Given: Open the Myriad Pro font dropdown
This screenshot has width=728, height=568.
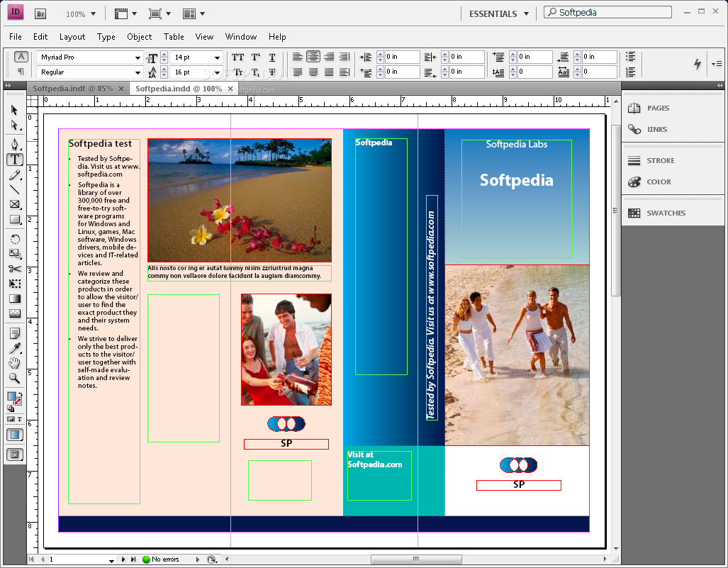Looking at the screenshot, I should (138, 57).
